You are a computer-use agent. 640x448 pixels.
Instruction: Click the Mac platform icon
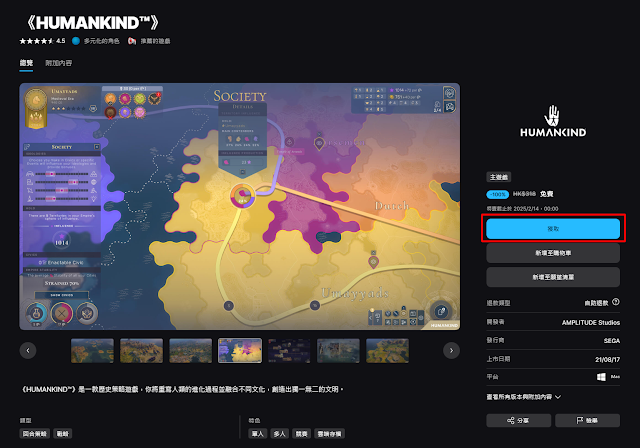[615, 377]
